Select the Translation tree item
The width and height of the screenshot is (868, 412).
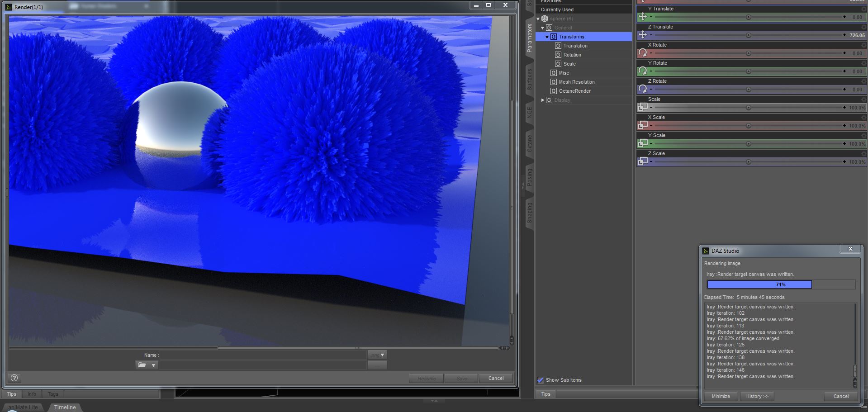(x=575, y=46)
